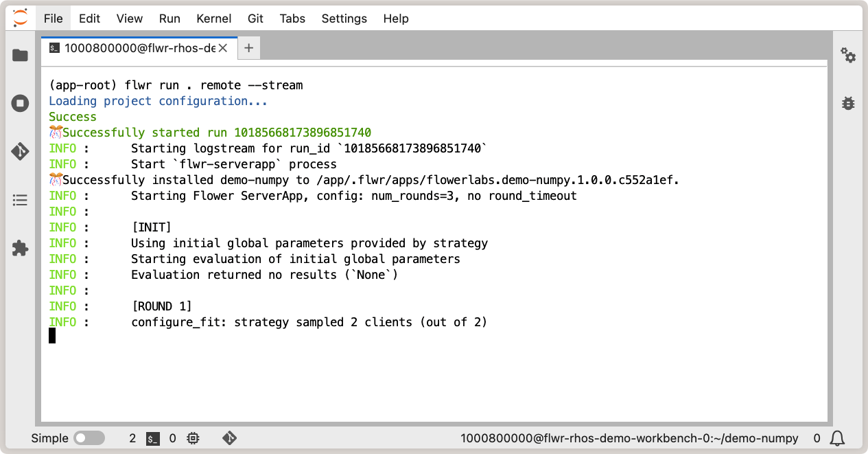Image resolution: width=868 pixels, height=454 pixels.
Task: Open the Git sidebar panel
Action: 20,152
